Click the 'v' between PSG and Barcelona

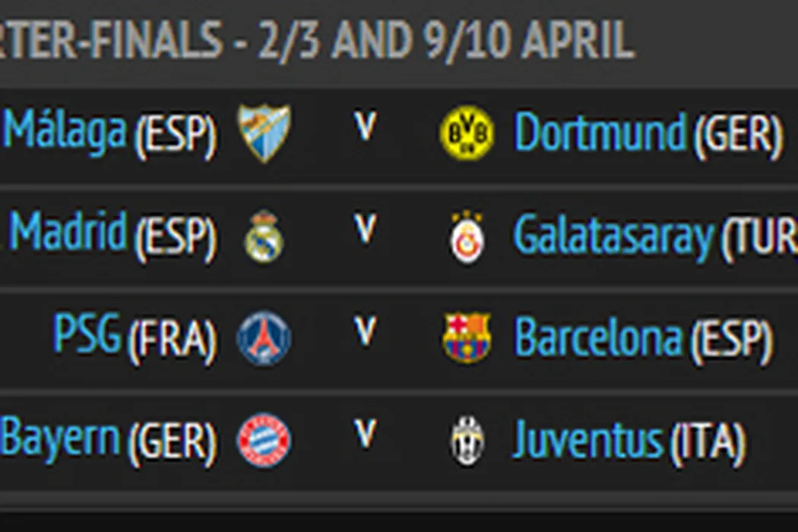coord(366,332)
